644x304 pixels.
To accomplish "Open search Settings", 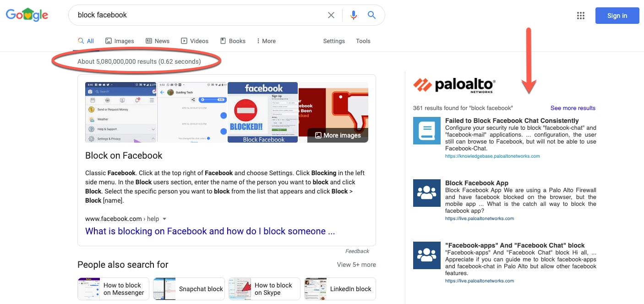I will 334,41.
